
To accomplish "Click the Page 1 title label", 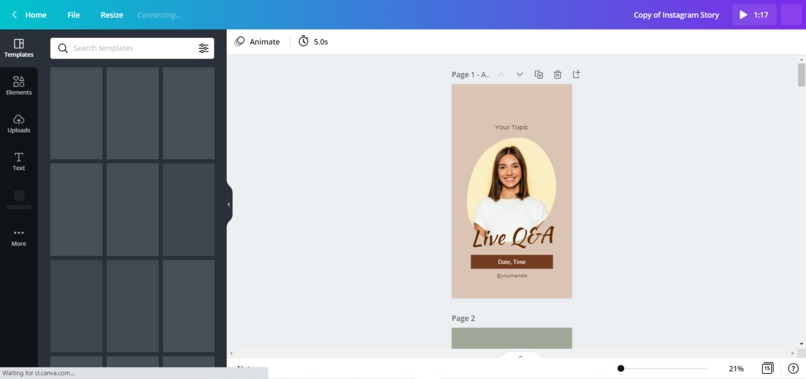I will coord(471,75).
